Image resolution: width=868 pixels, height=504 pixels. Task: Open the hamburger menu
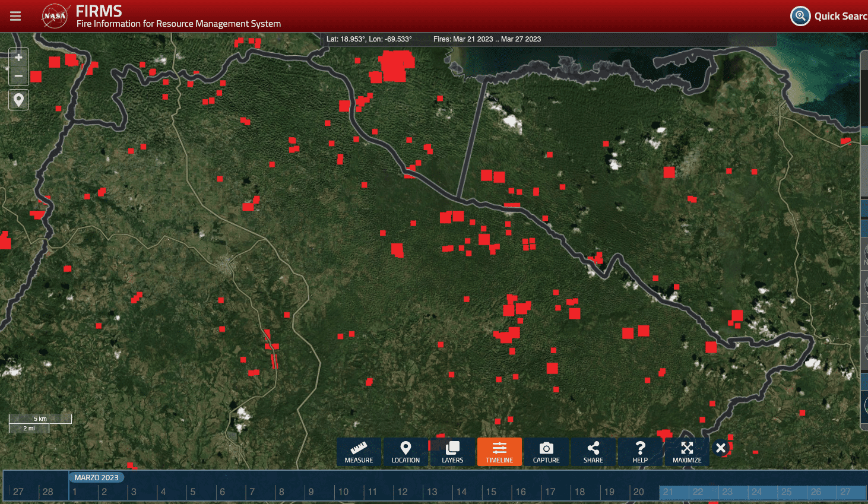[15, 16]
